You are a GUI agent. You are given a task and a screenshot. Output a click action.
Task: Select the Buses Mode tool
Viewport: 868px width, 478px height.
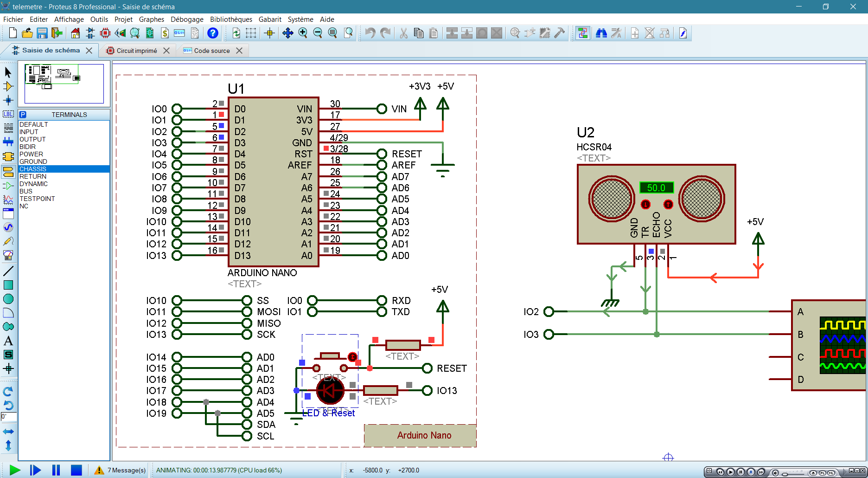[8, 142]
